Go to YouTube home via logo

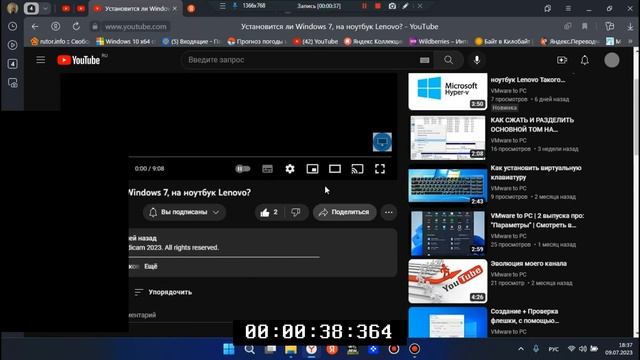click(x=79, y=60)
